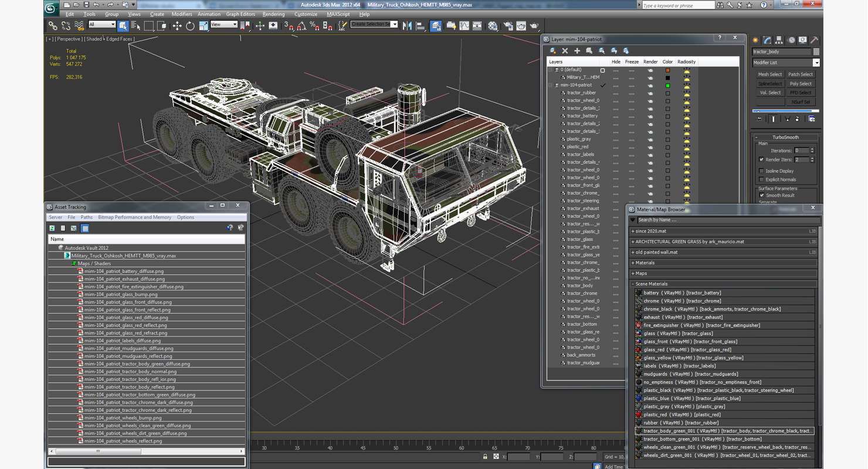Activate Select and Rotate tool

pos(190,26)
